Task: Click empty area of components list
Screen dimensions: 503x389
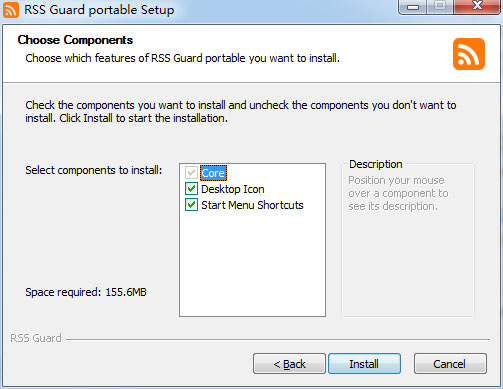Action: click(252, 263)
